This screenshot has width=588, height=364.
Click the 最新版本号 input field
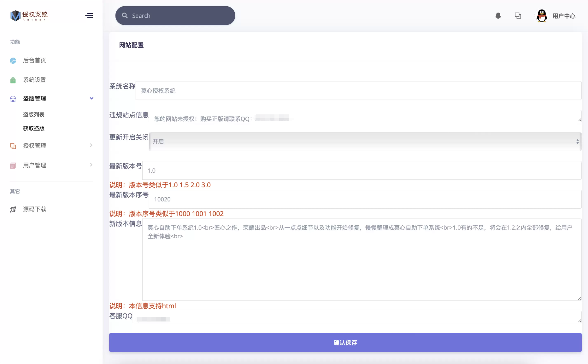click(x=362, y=170)
